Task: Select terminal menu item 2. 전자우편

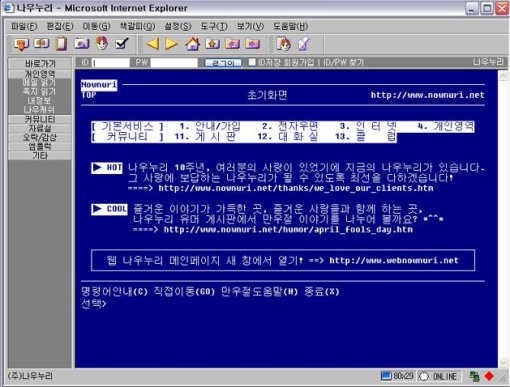Action: coord(290,126)
